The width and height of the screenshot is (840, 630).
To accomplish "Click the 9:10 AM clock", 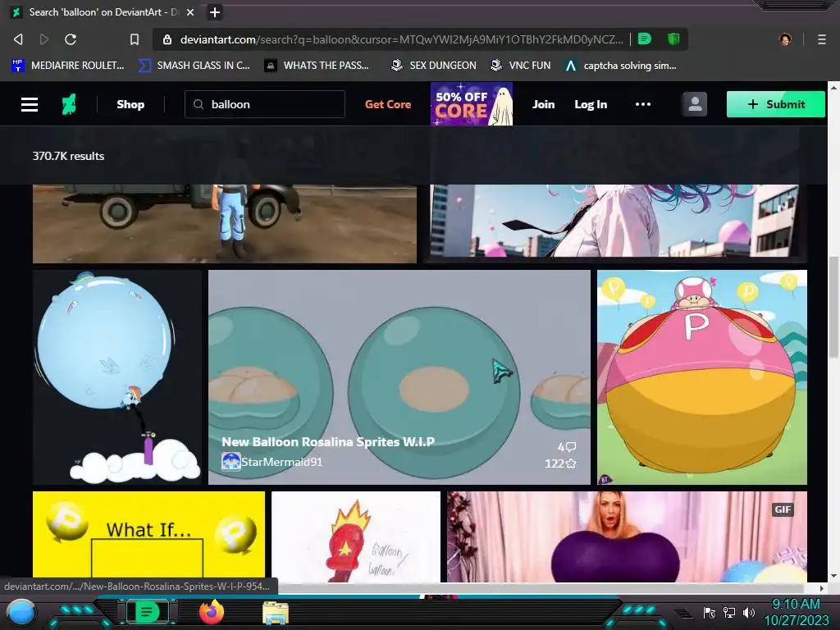I will [x=796, y=605].
